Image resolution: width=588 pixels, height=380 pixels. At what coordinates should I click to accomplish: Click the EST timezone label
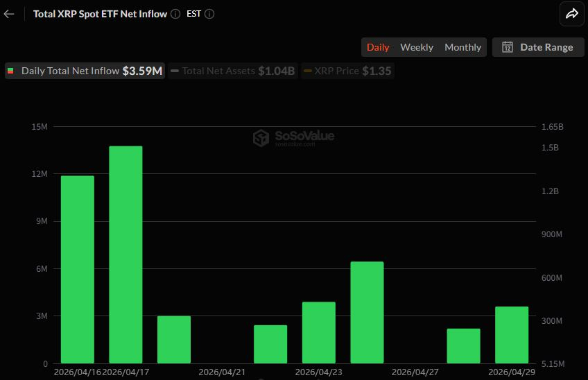coord(193,14)
